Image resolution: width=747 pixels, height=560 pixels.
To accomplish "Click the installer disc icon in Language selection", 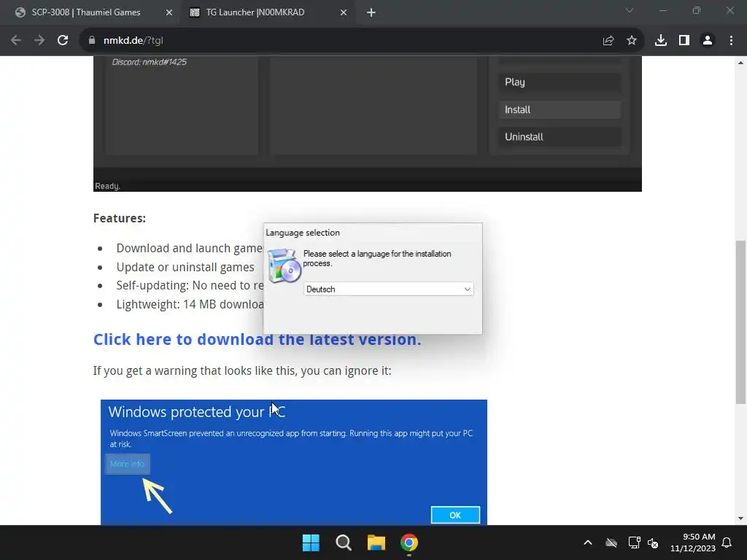I will point(284,265).
